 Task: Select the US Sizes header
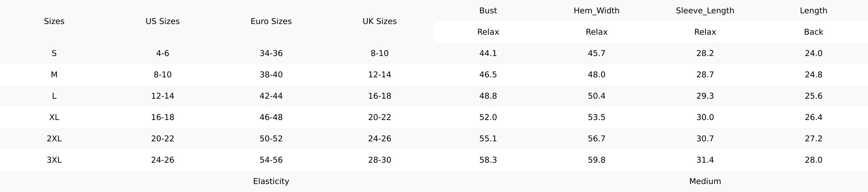[162, 21]
